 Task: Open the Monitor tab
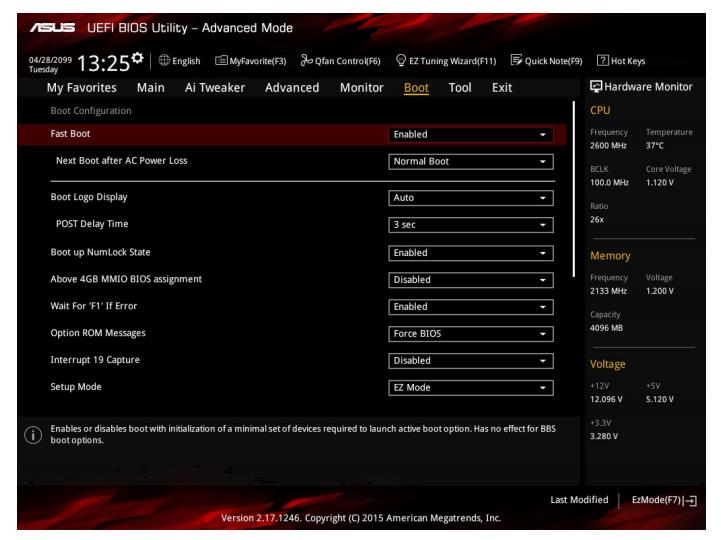[361, 87]
